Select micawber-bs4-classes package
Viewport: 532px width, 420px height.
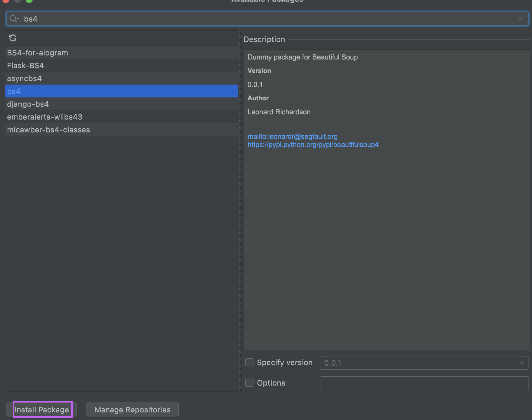[121, 130]
